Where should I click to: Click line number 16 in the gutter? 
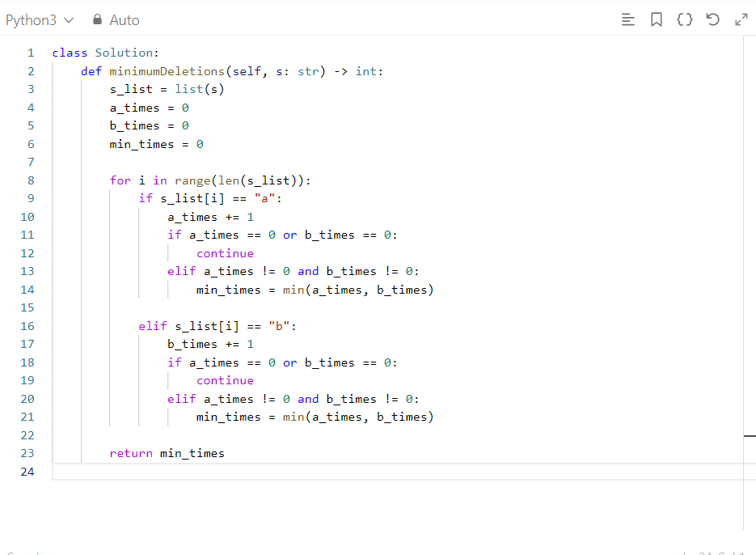click(x=27, y=326)
